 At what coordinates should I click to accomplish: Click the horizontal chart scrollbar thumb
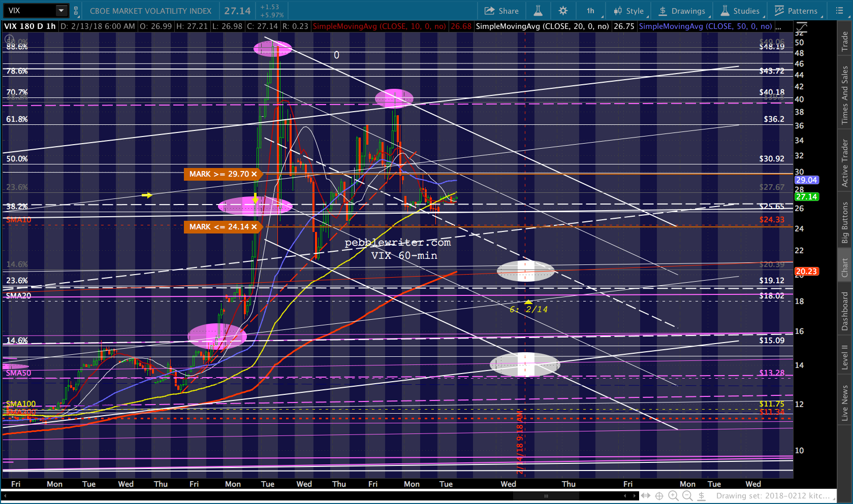click(x=546, y=496)
